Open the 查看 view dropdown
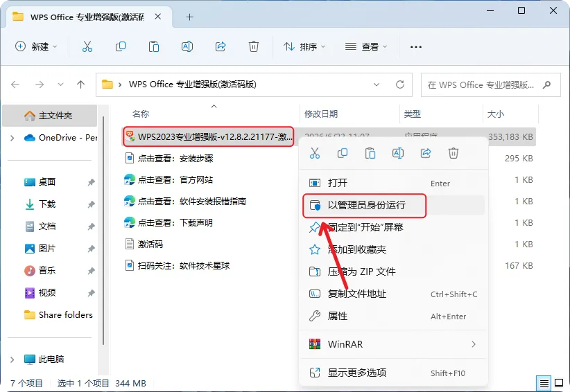 (366, 46)
